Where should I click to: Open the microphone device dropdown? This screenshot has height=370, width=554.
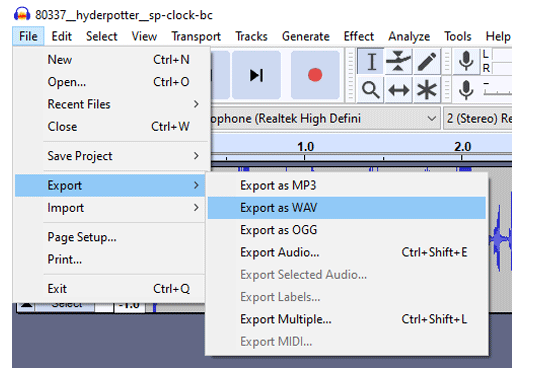coord(325,118)
